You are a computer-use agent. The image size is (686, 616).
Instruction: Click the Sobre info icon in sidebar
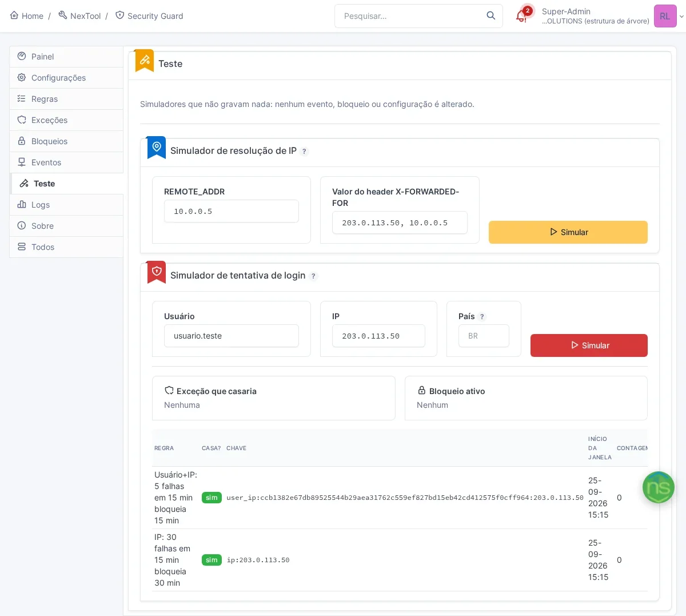[x=22, y=225]
